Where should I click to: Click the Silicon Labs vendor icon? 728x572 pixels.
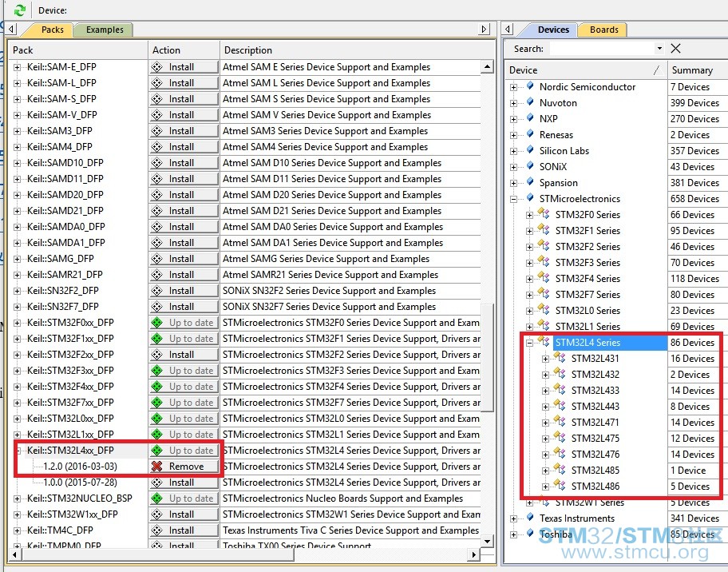click(530, 150)
